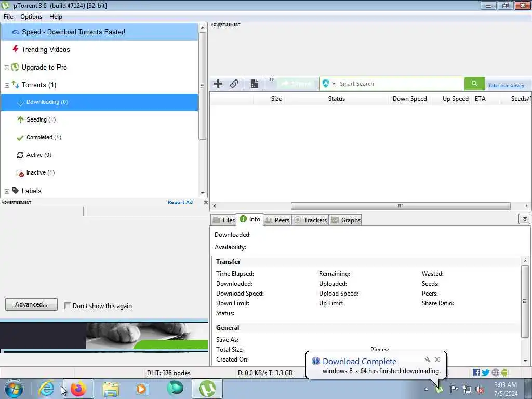This screenshot has width=532, height=399.
Task: Click the web globe icon in status bar
Action: click(495, 373)
